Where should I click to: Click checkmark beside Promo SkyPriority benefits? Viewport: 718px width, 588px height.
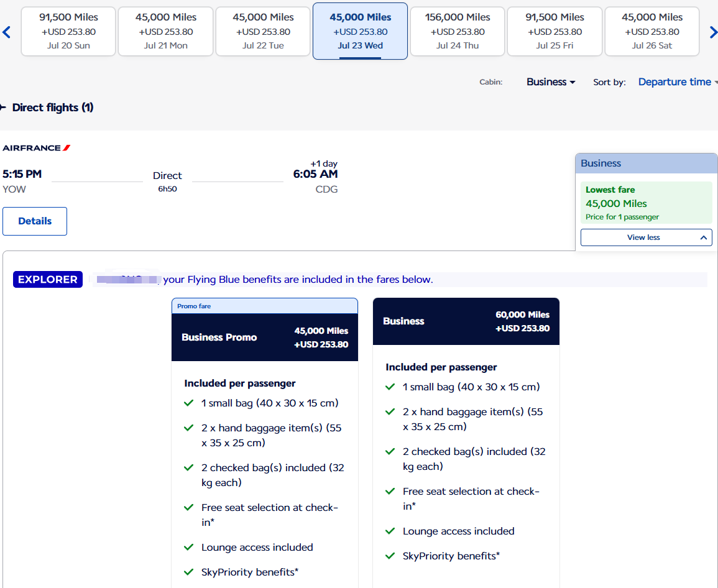(x=188, y=572)
